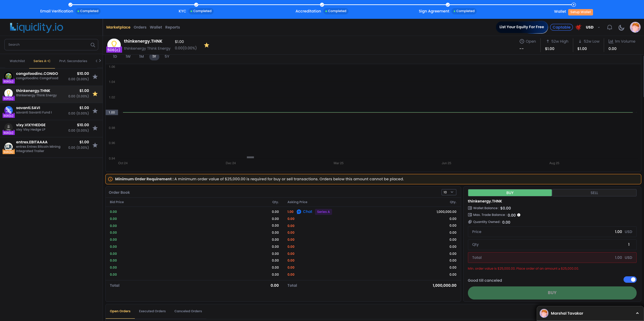Show next sidebar category tabs arrow
This screenshot has height=321, width=644.
tap(100, 61)
